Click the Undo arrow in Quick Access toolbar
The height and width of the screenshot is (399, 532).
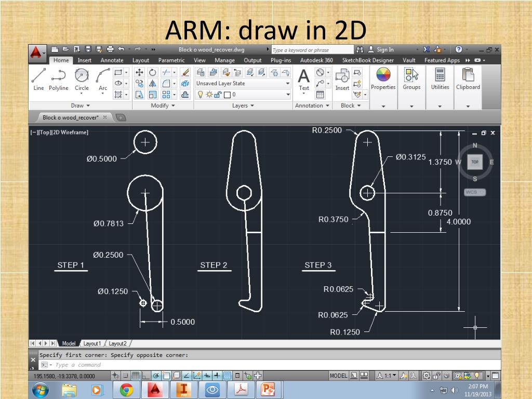(121, 49)
